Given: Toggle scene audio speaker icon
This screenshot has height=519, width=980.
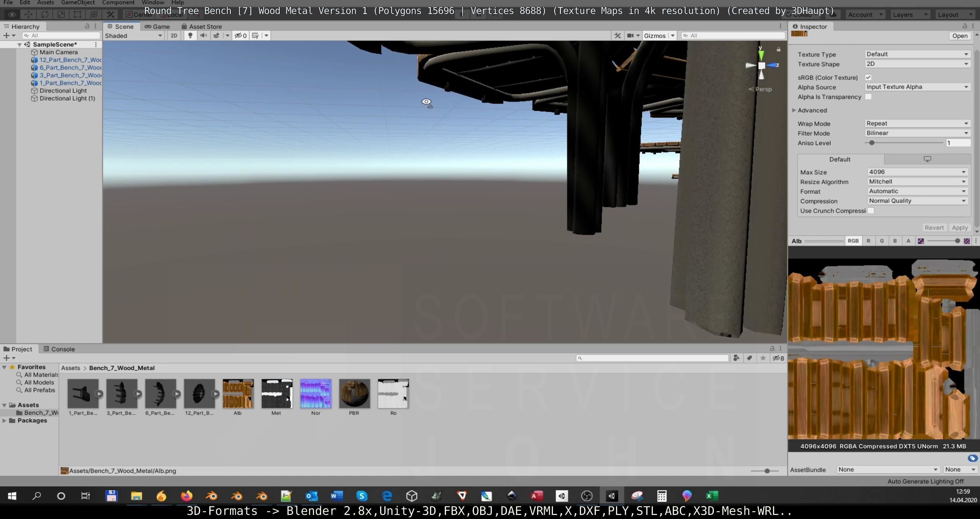Looking at the screenshot, I should 204,35.
